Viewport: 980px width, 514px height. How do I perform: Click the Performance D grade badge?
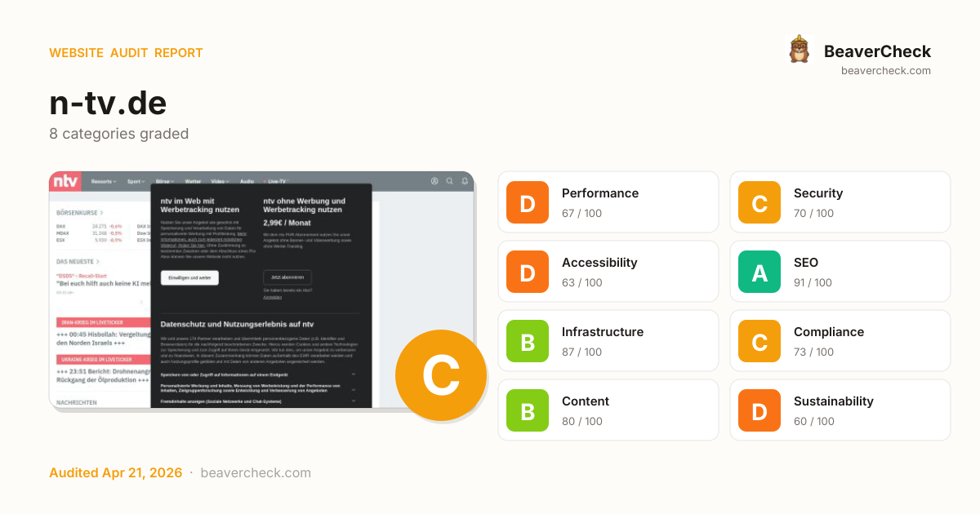click(x=528, y=204)
